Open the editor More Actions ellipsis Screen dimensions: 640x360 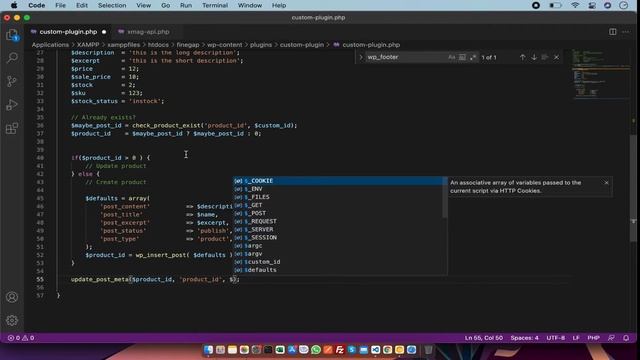coord(626,32)
